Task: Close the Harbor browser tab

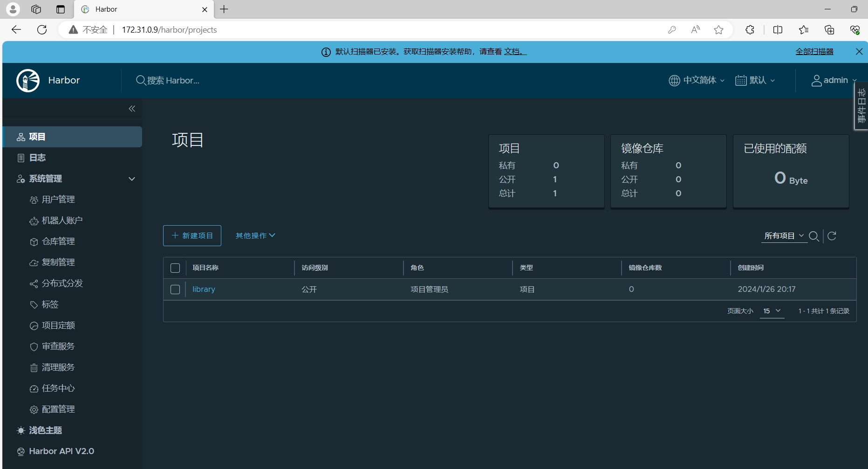Action: pyautogui.click(x=205, y=9)
